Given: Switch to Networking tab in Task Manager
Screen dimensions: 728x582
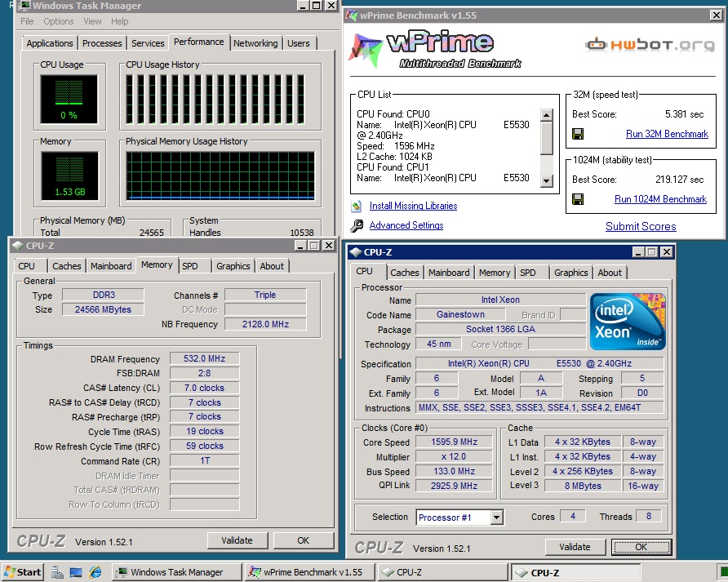Looking at the screenshot, I should [255, 43].
